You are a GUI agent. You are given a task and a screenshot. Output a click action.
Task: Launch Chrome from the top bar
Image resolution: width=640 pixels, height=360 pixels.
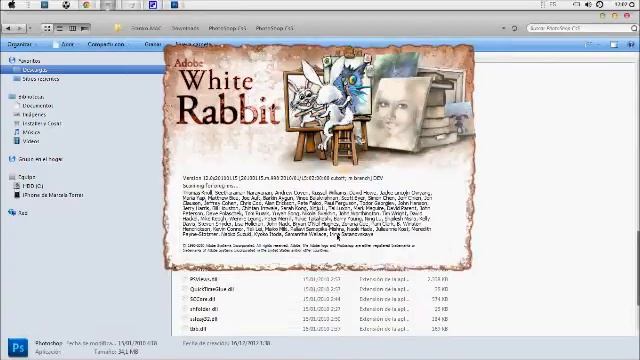pos(87,5)
